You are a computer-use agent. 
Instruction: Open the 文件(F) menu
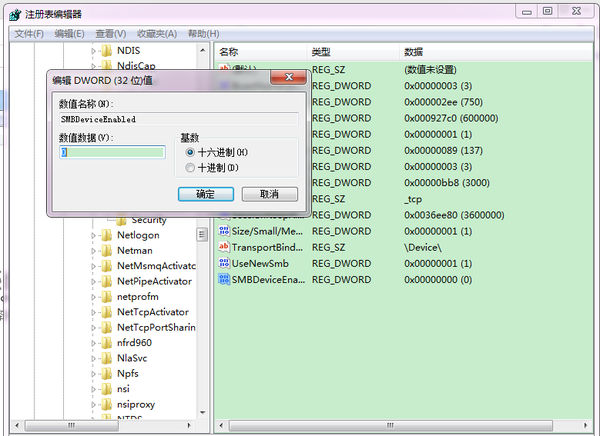pyautogui.click(x=29, y=34)
